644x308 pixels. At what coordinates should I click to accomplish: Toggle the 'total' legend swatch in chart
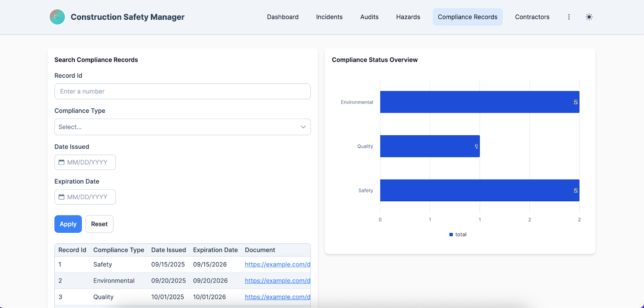[x=451, y=235]
